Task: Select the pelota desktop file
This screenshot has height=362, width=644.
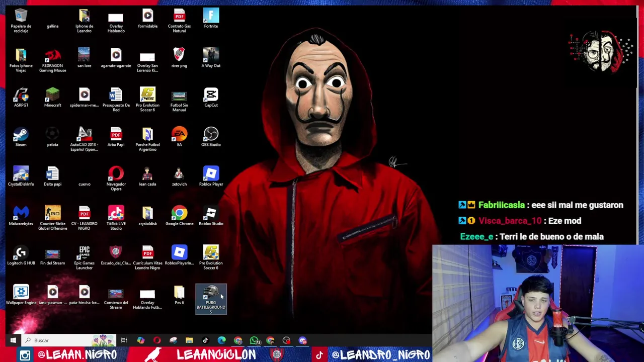Action: (52, 137)
